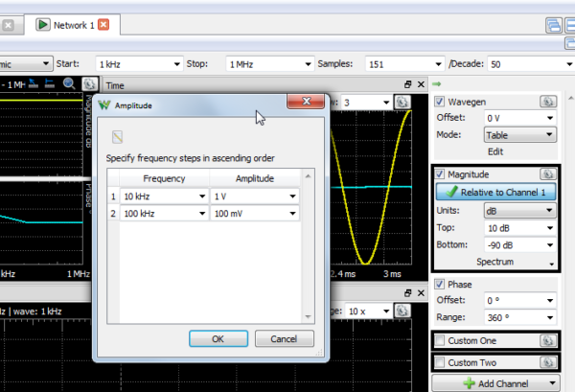575x392 pixels.
Task: Open the /Decade dropdown showing 50
Action: point(569,64)
